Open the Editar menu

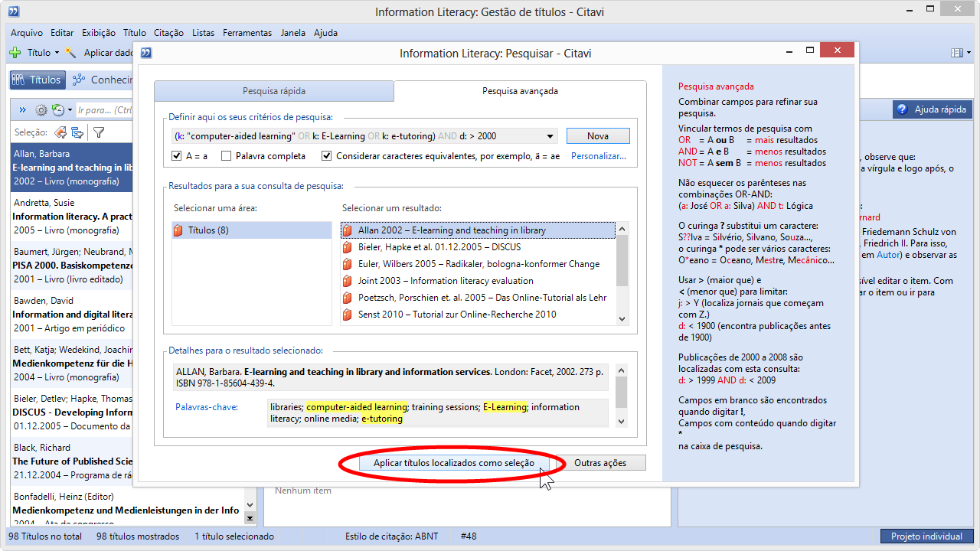(62, 33)
